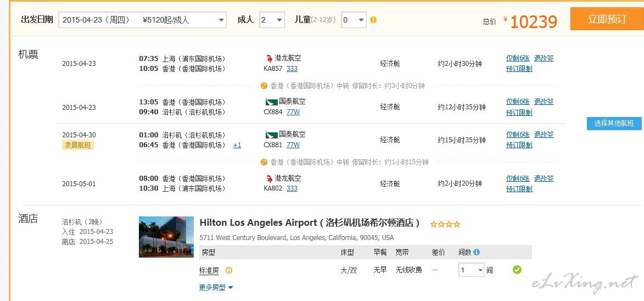644x301 pixels.
Task: Click the Hilton Los Angeles Airport hotel photo
Action: [166, 237]
